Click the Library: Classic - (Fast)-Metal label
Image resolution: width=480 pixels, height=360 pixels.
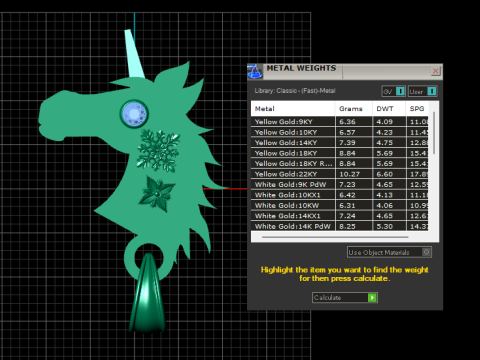click(x=295, y=91)
